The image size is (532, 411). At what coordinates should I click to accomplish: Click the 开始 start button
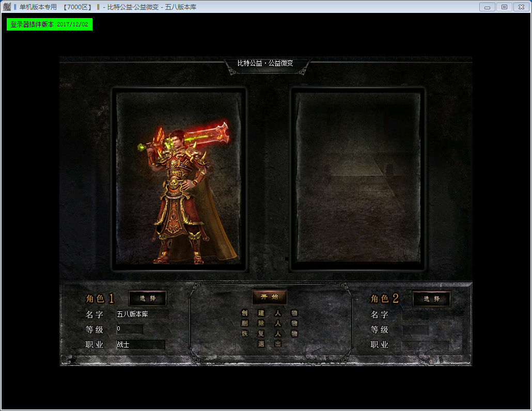[x=270, y=297]
